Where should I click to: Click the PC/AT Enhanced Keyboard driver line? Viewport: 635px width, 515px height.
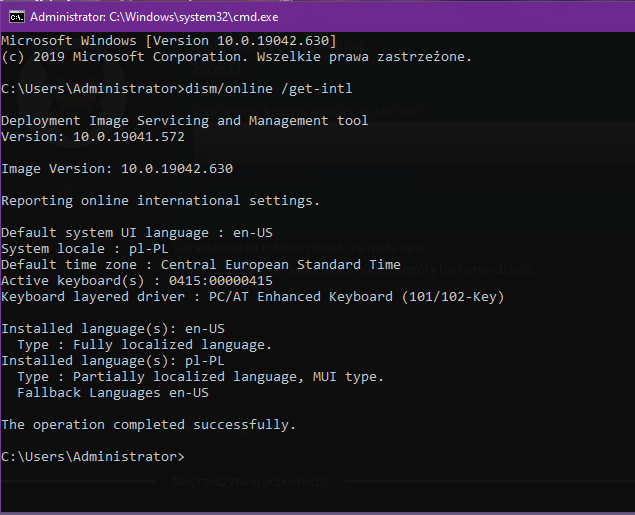coord(252,297)
